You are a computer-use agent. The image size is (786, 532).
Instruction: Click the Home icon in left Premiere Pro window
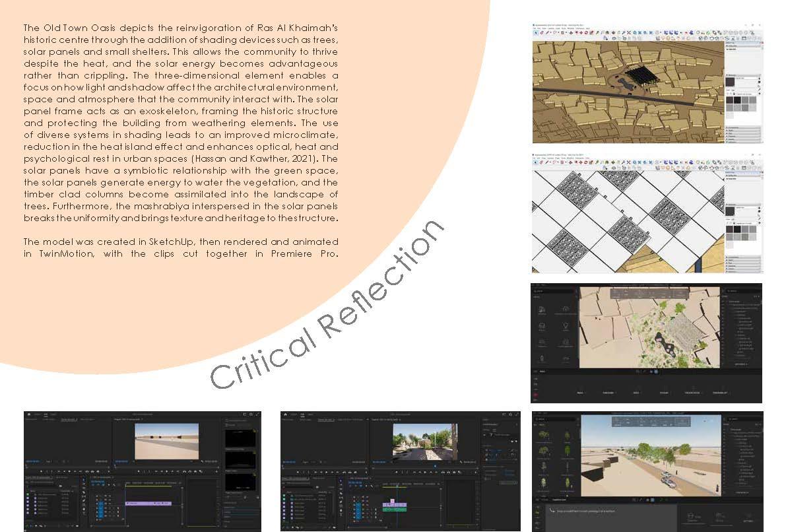(29, 414)
